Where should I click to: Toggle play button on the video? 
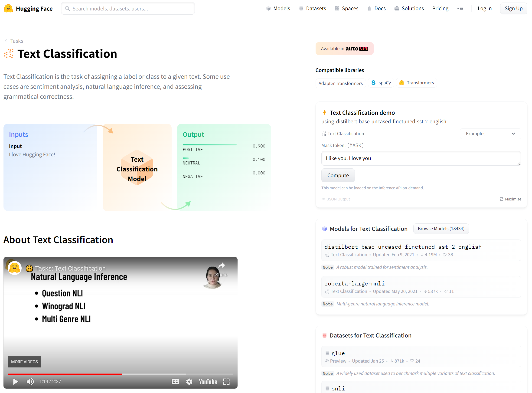point(15,381)
